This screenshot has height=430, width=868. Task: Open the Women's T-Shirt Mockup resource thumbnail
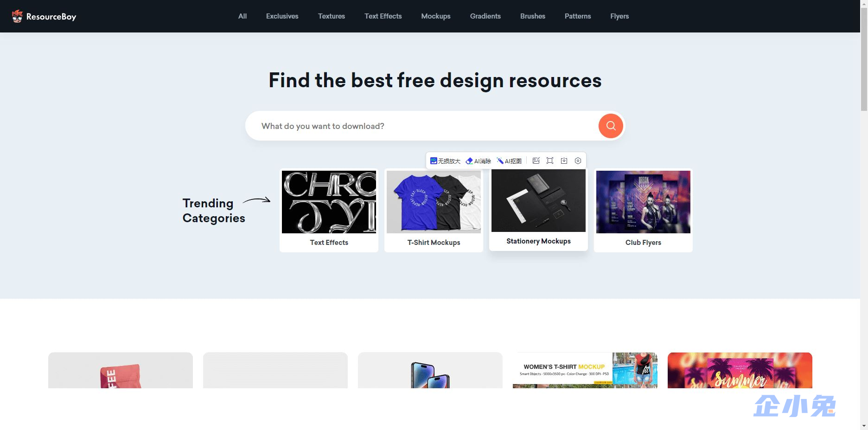pyautogui.click(x=585, y=370)
